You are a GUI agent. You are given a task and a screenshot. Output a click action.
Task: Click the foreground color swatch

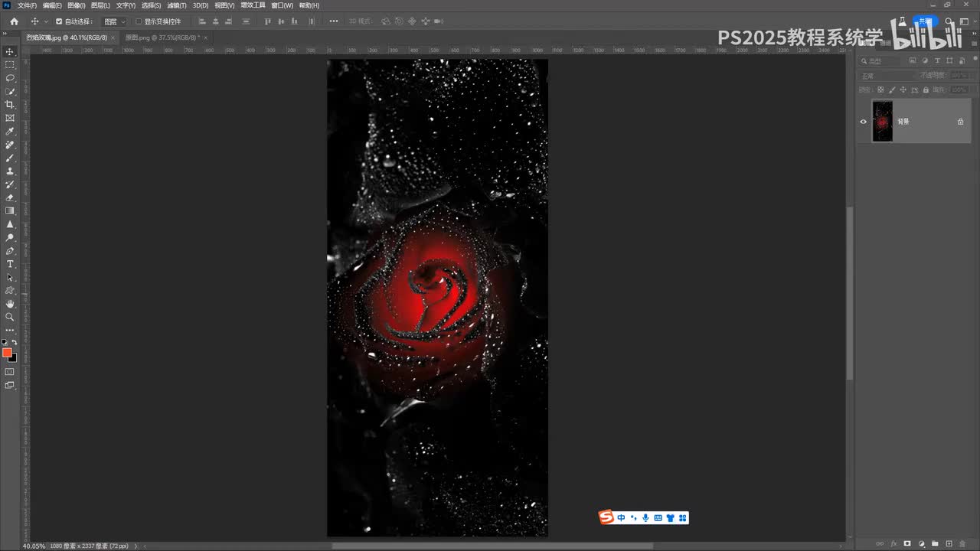(7, 353)
